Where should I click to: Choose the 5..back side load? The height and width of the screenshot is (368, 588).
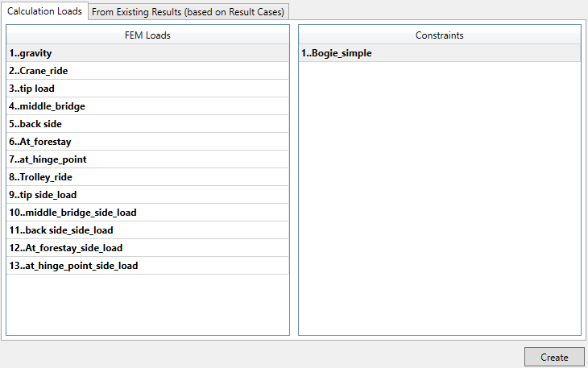(36, 124)
